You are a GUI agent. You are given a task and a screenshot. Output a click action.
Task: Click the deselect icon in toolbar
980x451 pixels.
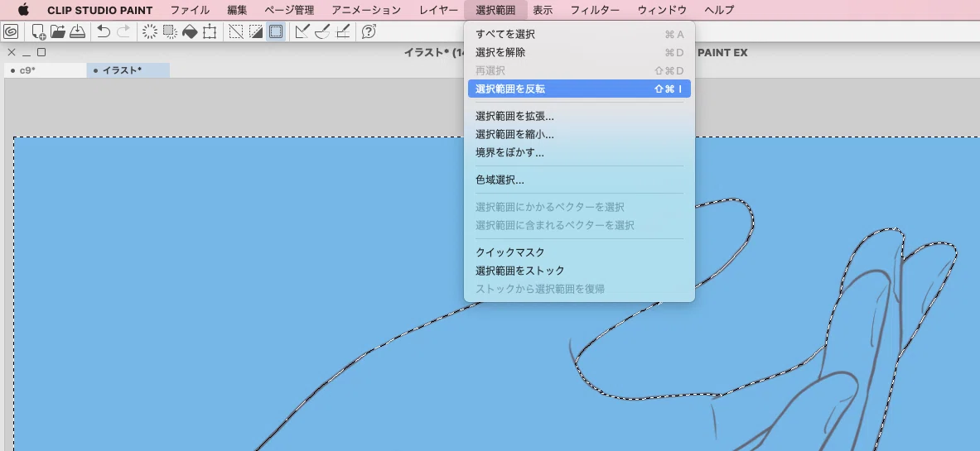pyautogui.click(x=236, y=31)
